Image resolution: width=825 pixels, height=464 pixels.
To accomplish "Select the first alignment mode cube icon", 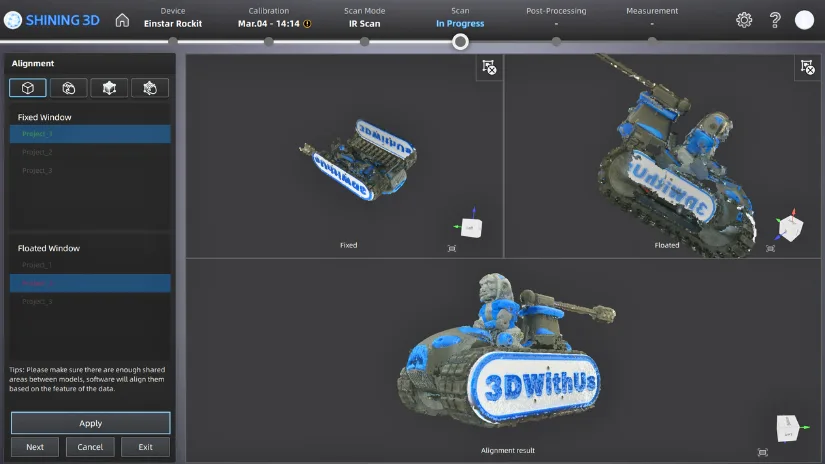I will click(x=28, y=88).
